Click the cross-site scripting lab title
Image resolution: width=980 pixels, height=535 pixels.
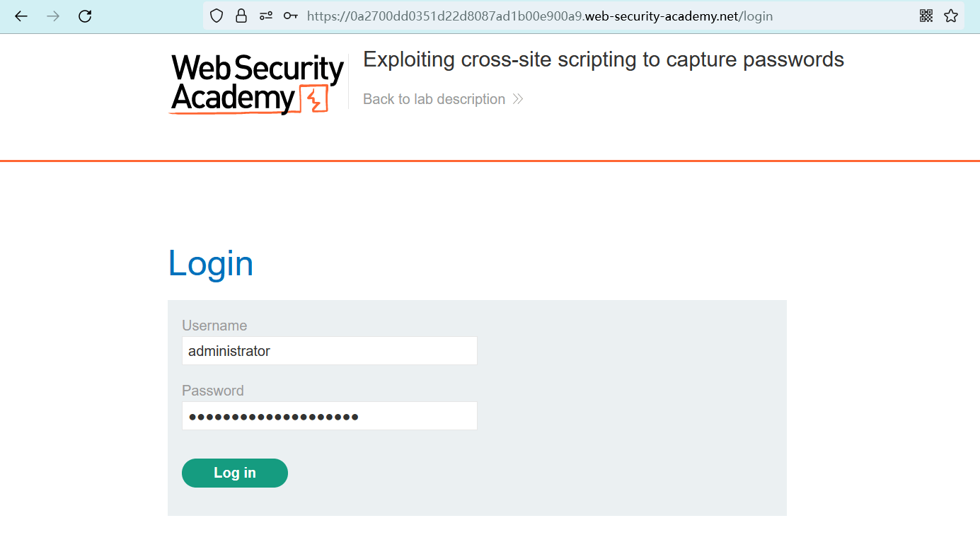tap(603, 59)
